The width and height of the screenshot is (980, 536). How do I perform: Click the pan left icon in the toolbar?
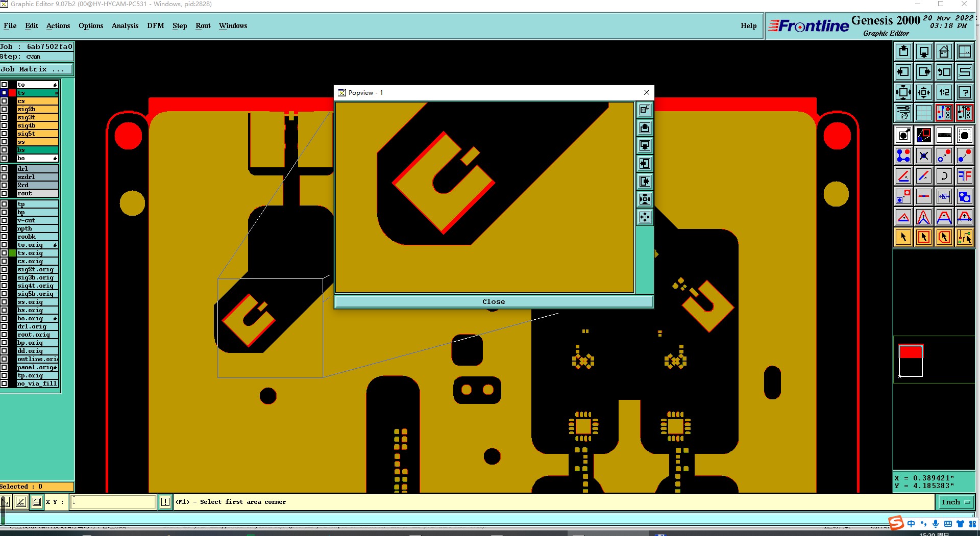[903, 72]
